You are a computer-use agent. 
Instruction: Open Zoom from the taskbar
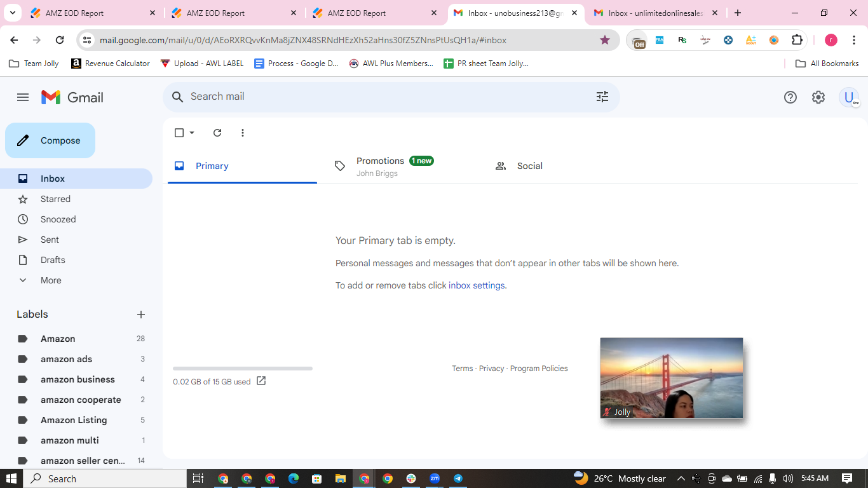point(435,478)
